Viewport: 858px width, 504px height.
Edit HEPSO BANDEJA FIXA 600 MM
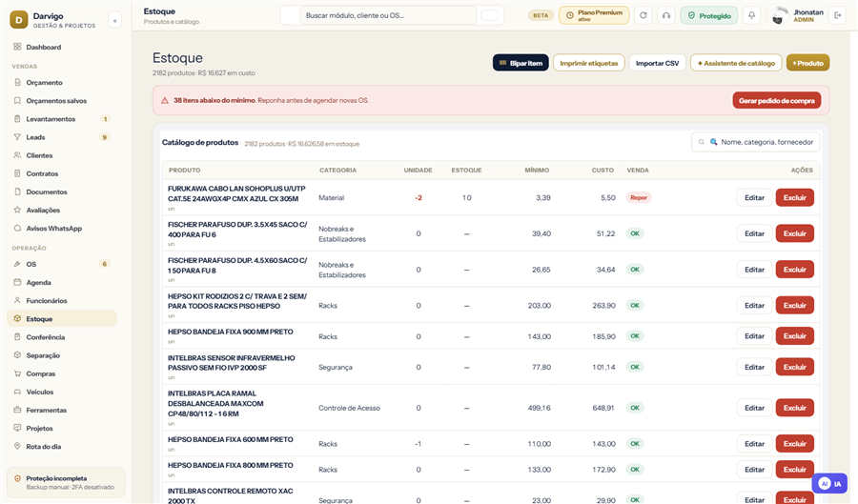click(754, 444)
